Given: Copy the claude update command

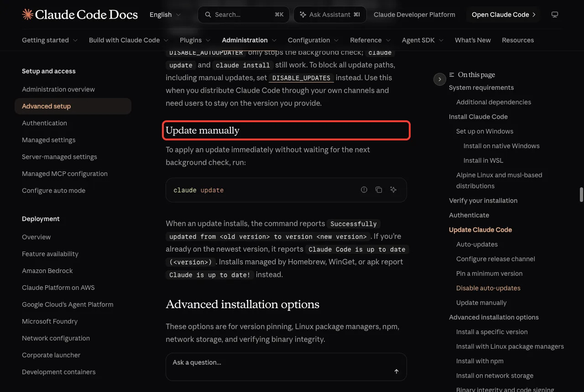Looking at the screenshot, I should (x=379, y=190).
